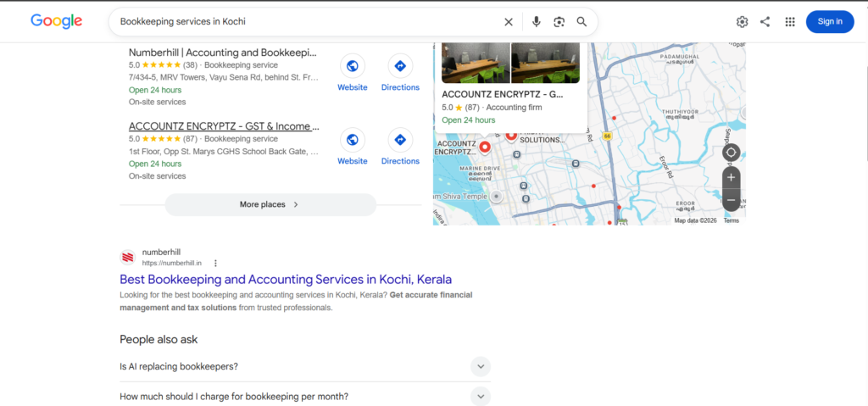Click 'People also ask' heading

point(159,340)
